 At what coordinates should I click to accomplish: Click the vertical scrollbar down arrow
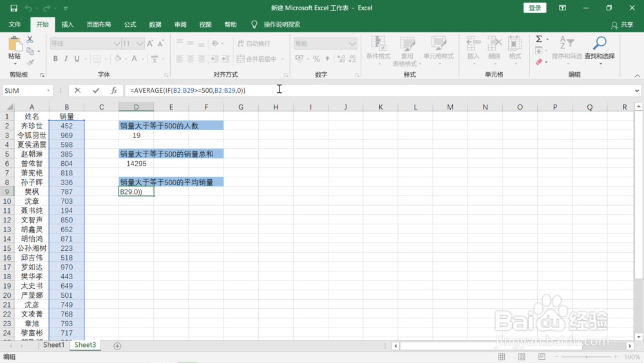tap(639, 337)
